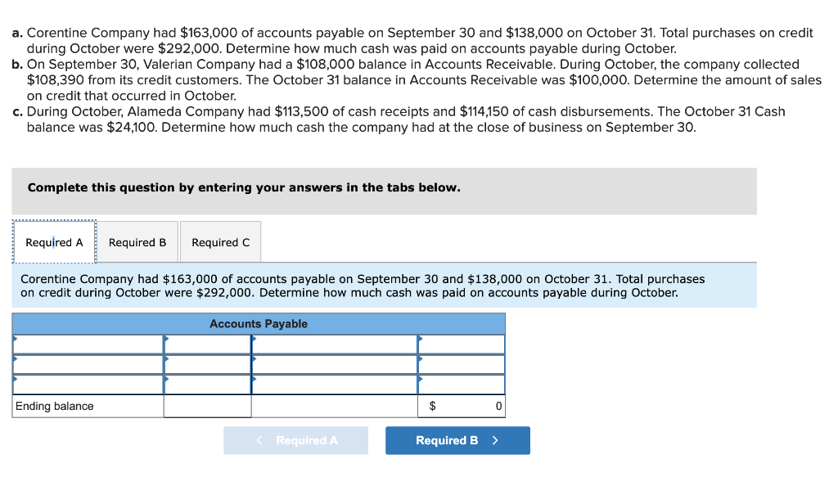Open the second row left description dropdown
This screenshot has height=504, width=838.
86,364
